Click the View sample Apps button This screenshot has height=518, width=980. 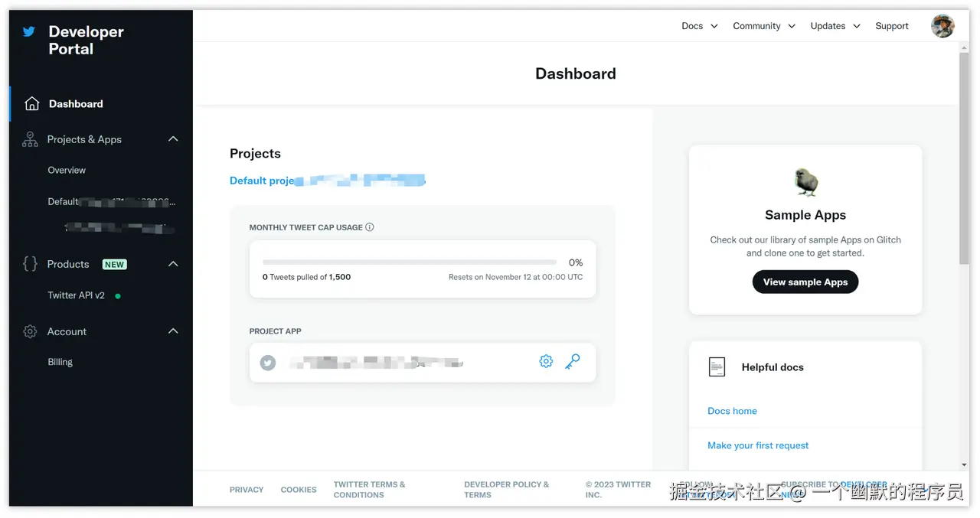(x=805, y=282)
